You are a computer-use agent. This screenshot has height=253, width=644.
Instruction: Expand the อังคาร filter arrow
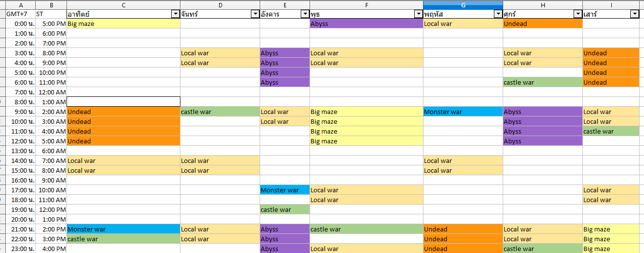[305, 14]
